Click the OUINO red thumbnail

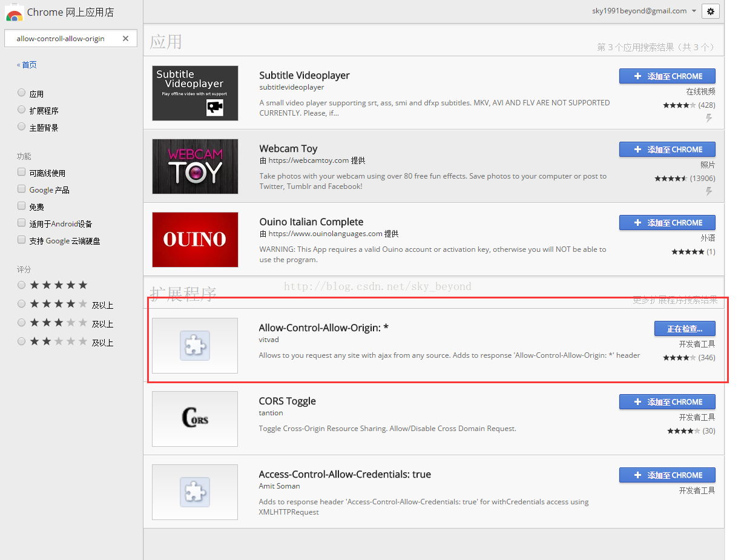click(x=195, y=240)
